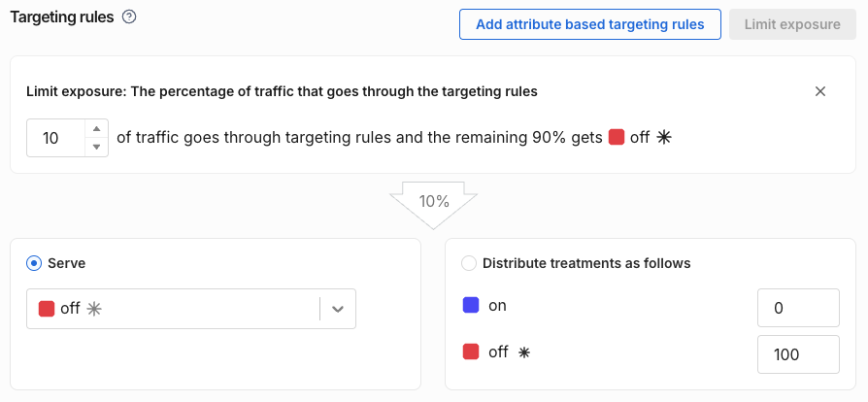Decrease the traffic percentage with down arrow
The width and height of the screenshot is (868, 402).
pyautogui.click(x=97, y=147)
